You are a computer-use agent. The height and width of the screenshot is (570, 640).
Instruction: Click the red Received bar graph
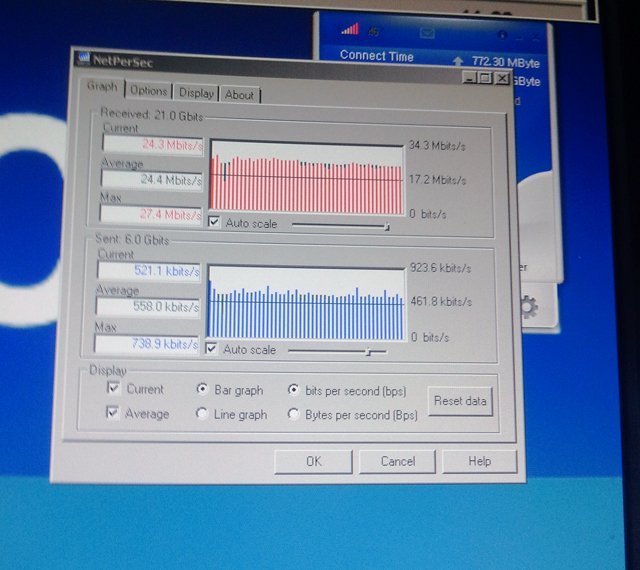click(307, 177)
